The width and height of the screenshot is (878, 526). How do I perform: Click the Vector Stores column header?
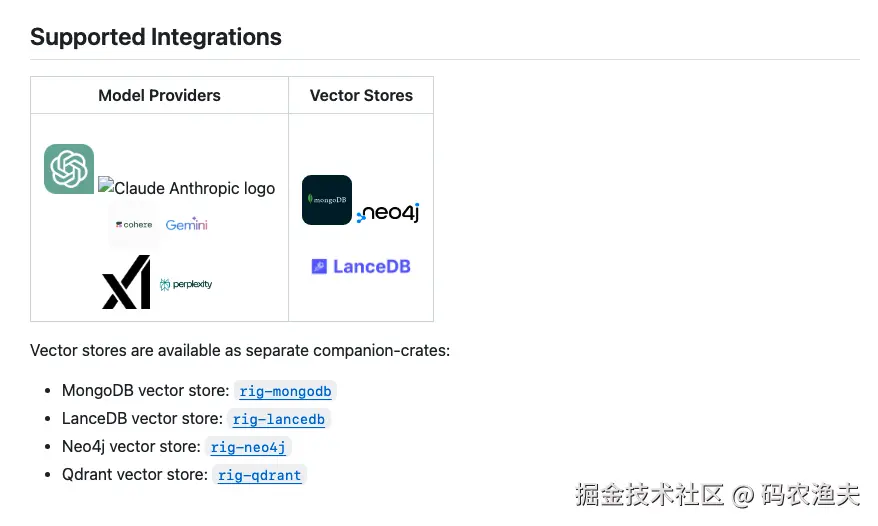[361, 96]
